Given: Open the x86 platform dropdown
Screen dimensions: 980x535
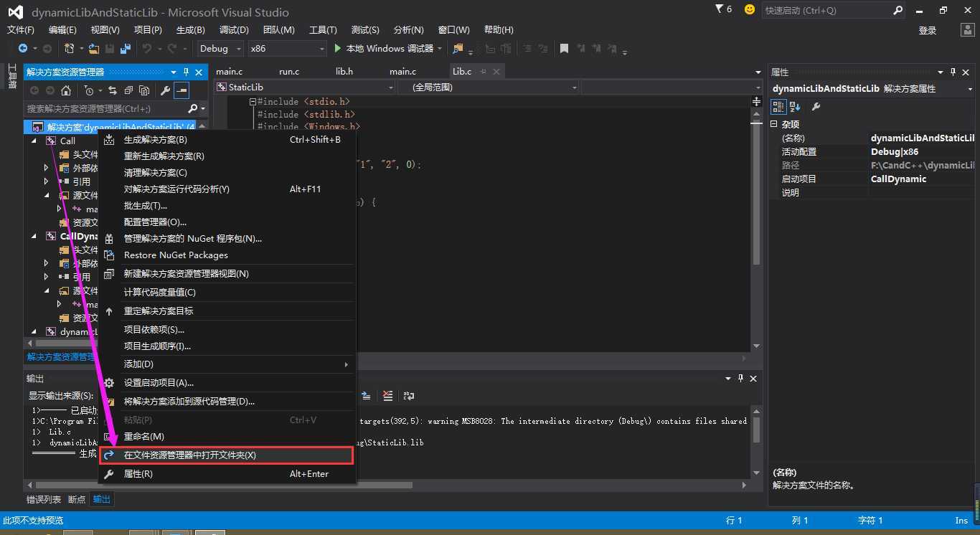Looking at the screenshot, I should coord(287,48).
